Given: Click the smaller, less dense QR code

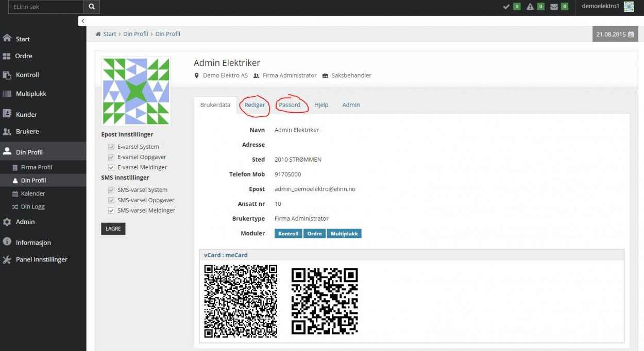Looking at the screenshot, I should (x=325, y=301).
